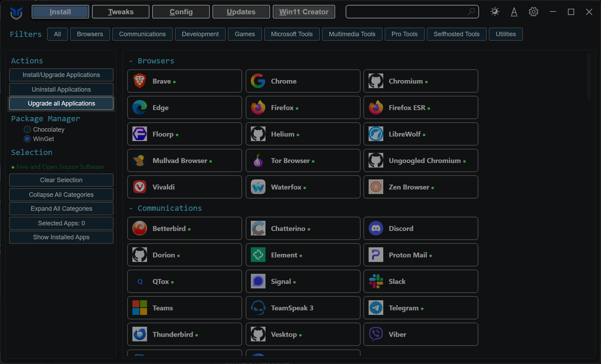Click the Vivaldi browser icon

tap(140, 187)
